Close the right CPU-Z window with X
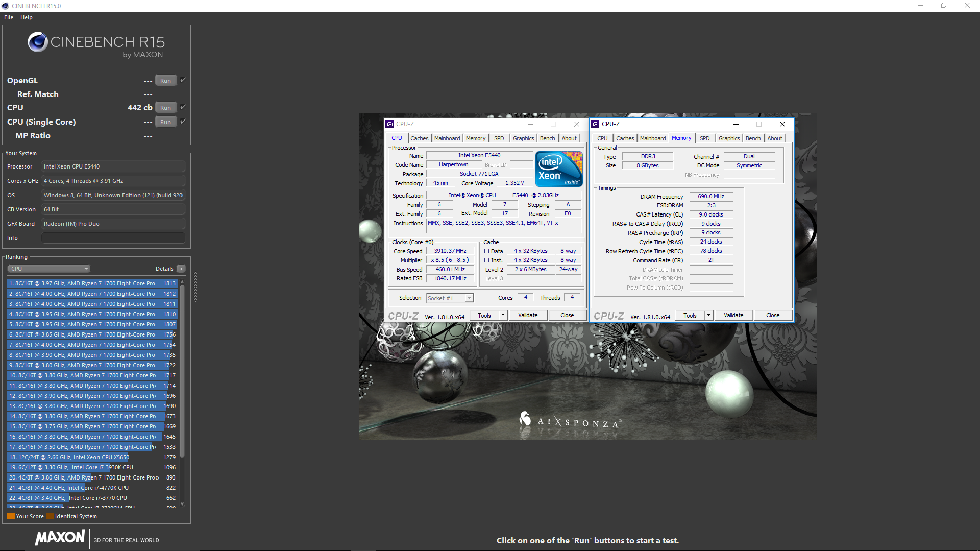Image resolution: width=980 pixels, height=551 pixels. pyautogui.click(x=782, y=124)
